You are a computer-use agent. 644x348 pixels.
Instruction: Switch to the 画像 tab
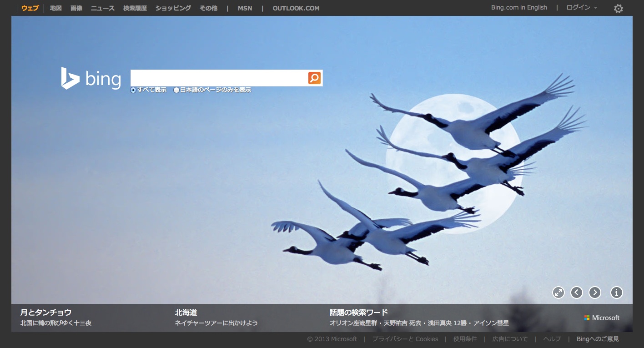(76, 8)
